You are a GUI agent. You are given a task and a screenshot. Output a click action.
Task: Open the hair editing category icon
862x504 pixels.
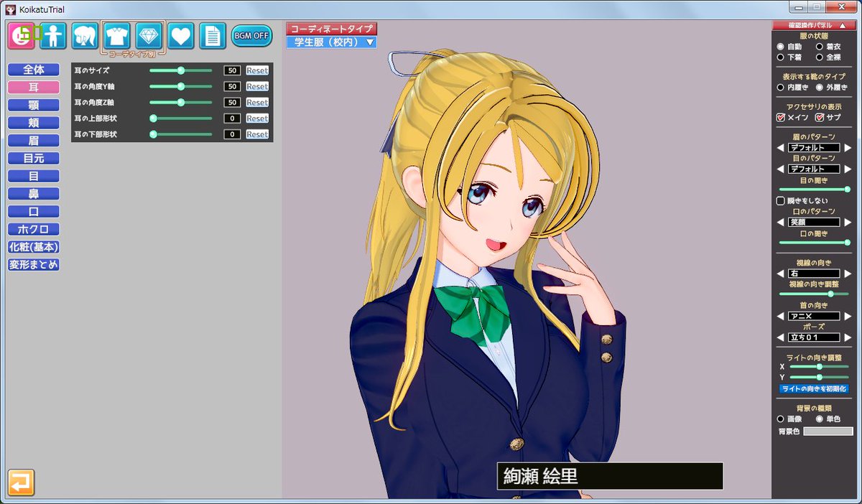(85, 35)
